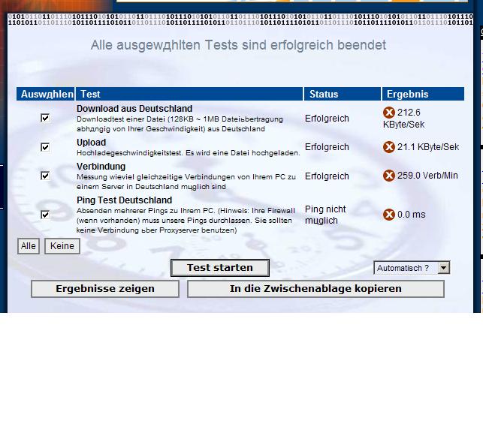Click the Ping Test Deutschland title
Screen dimensions: 483x448
tap(124, 200)
